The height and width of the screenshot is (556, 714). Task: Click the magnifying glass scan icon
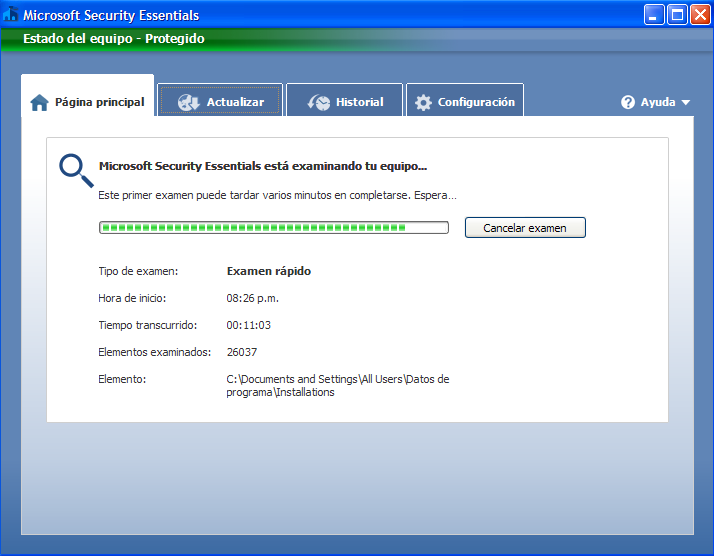coord(76,171)
